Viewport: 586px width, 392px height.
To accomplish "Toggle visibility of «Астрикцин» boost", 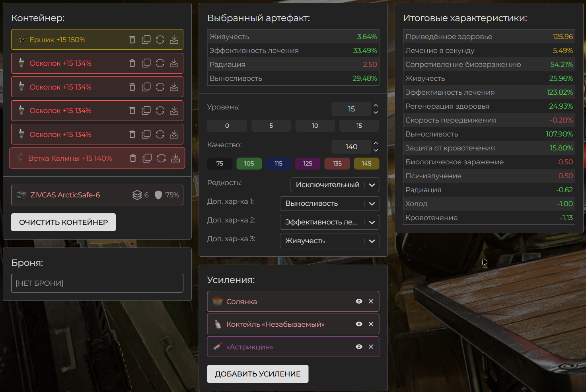I will pyautogui.click(x=359, y=347).
